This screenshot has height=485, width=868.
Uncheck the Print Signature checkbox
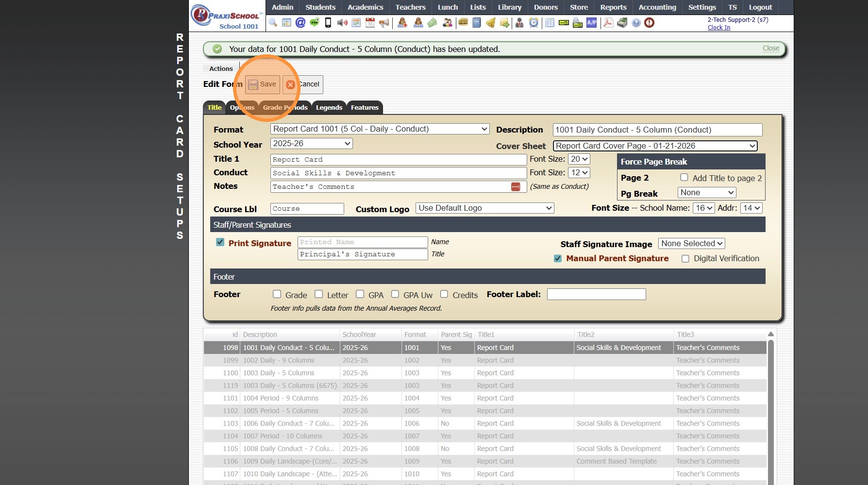(220, 242)
